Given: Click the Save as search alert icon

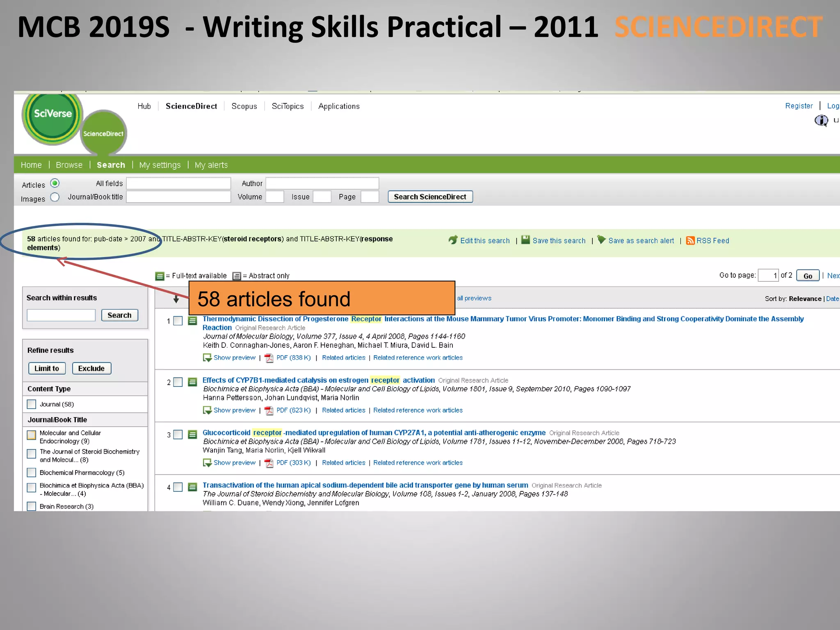Looking at the screenshot, I should (601, 240).
